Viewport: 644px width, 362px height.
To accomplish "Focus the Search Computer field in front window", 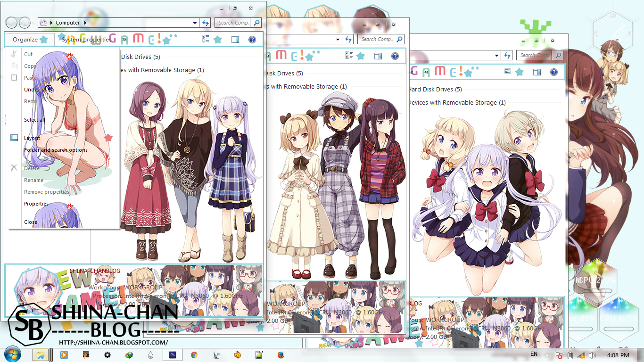I will tap(233, 23).
